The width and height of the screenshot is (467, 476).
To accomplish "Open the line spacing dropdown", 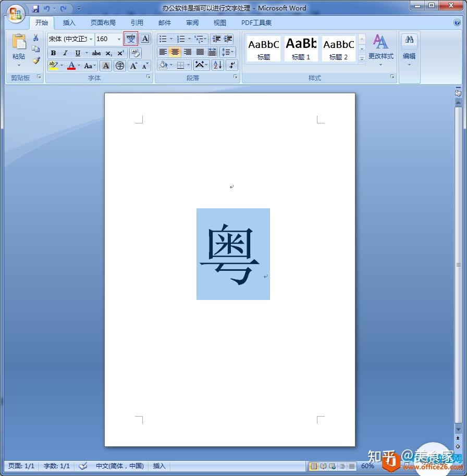I will coord(228,51).
